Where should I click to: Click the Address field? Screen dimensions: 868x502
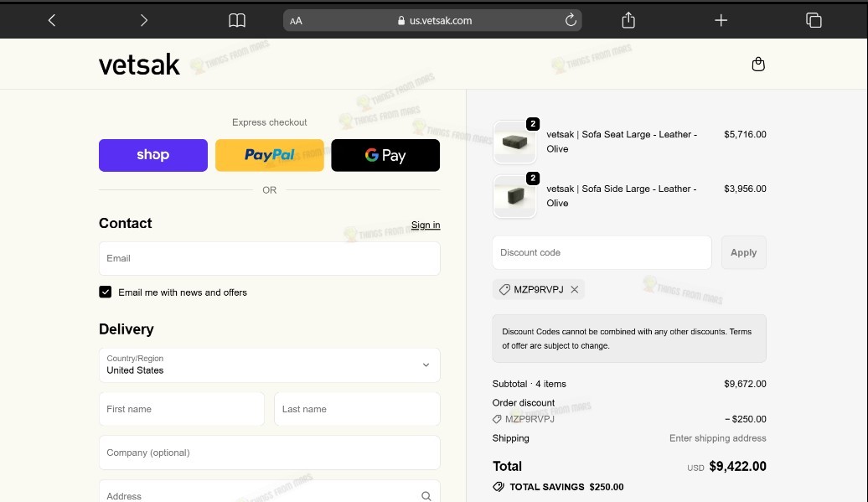[x=270, y=493]
